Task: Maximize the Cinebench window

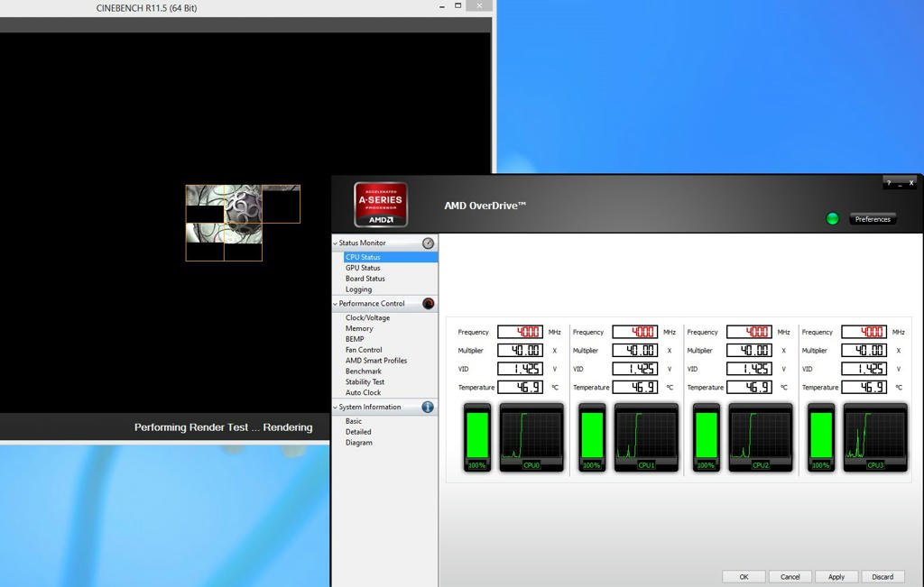Action: click(457, 6)
